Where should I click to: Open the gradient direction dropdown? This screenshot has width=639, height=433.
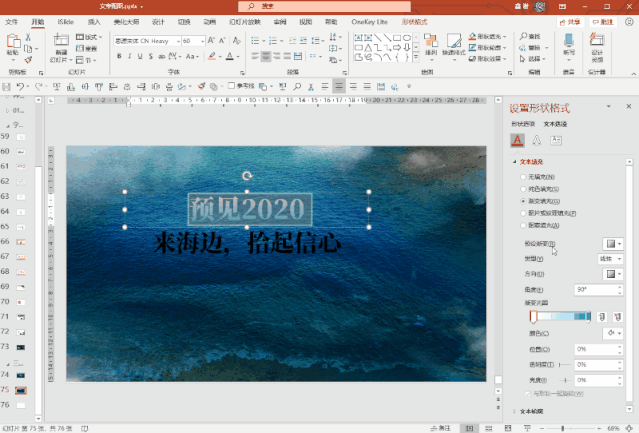(x=613, y=274)
